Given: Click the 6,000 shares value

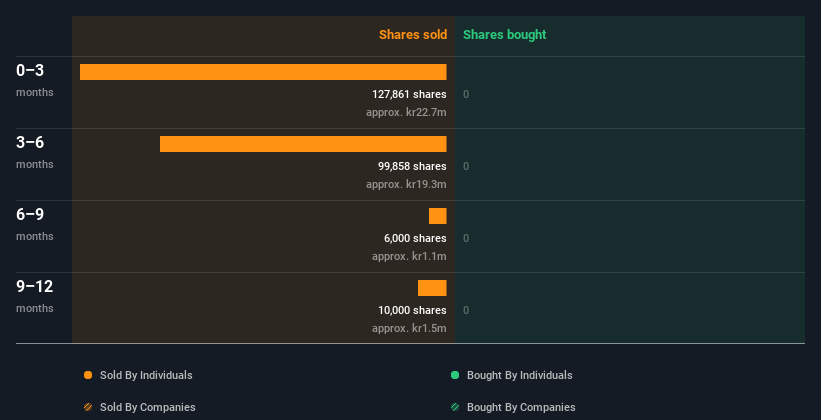Looking at the screenshot, I should [415, 238].
